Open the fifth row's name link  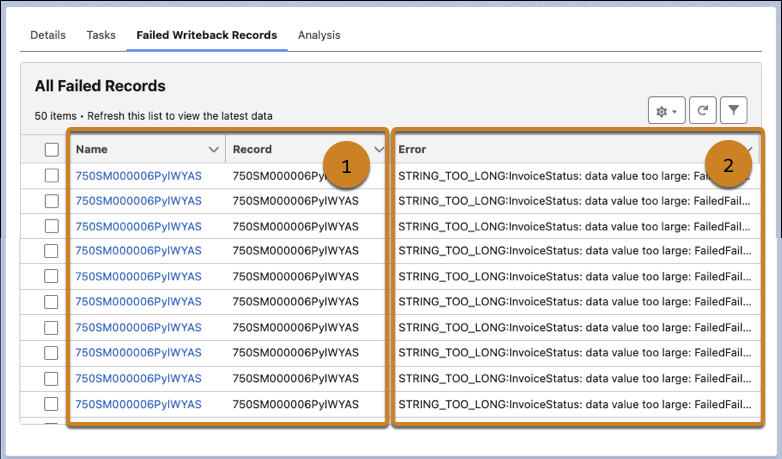click(x=139, y=276)
